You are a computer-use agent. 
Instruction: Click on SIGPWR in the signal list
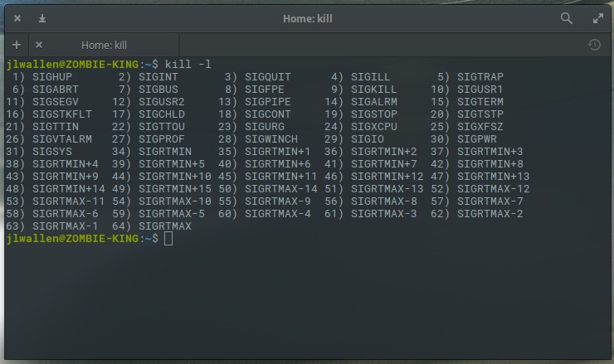pyautogui.click(x=476, y=139)
